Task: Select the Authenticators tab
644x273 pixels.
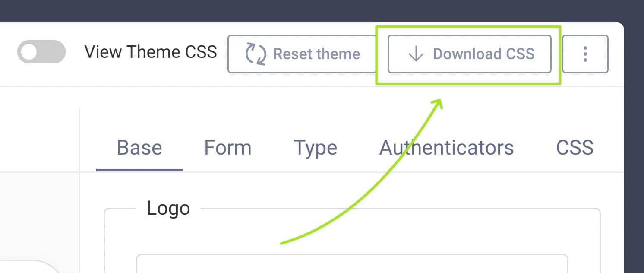Action: pyautogui.click(x=447, y=148)
